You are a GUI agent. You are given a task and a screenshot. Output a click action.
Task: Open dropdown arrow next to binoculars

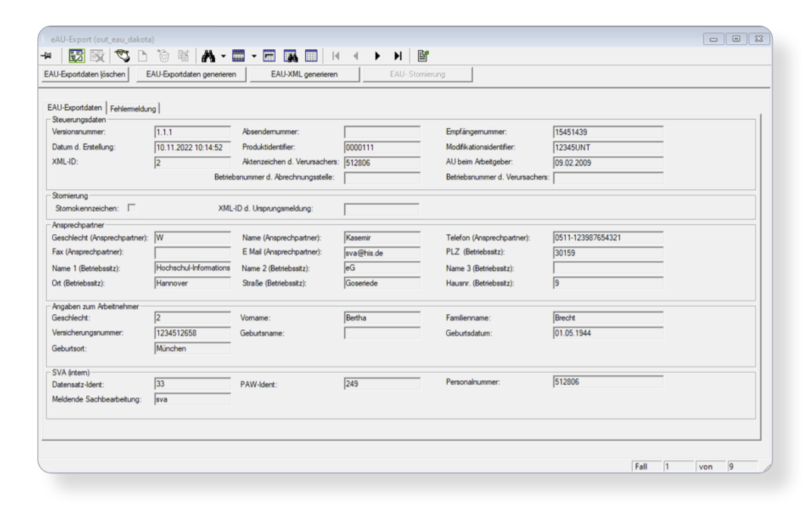point(223,56)
